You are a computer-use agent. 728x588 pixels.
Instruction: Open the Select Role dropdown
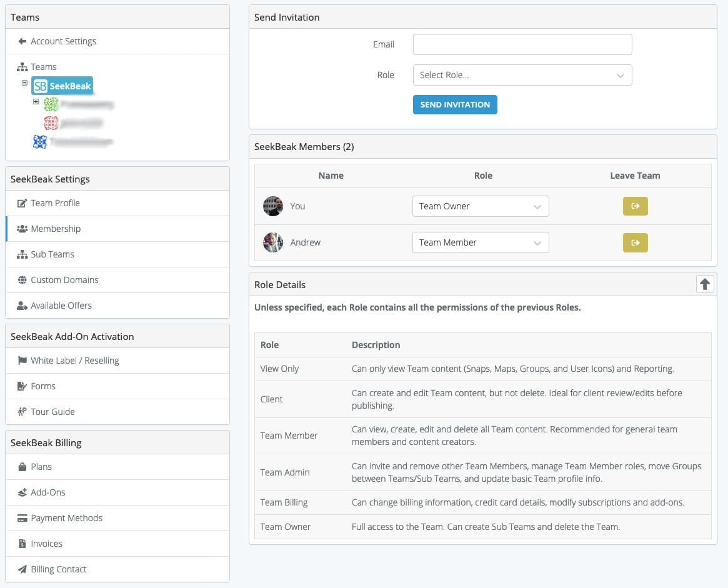(x=522, y=74)
